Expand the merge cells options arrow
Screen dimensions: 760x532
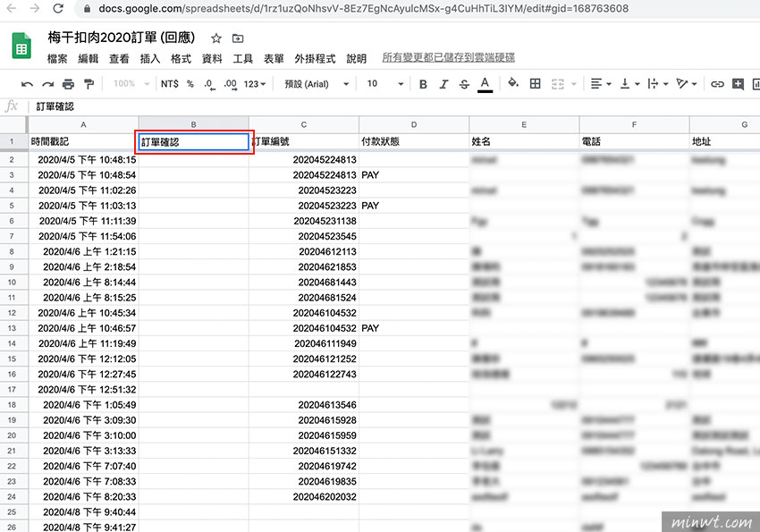(574, 84)
